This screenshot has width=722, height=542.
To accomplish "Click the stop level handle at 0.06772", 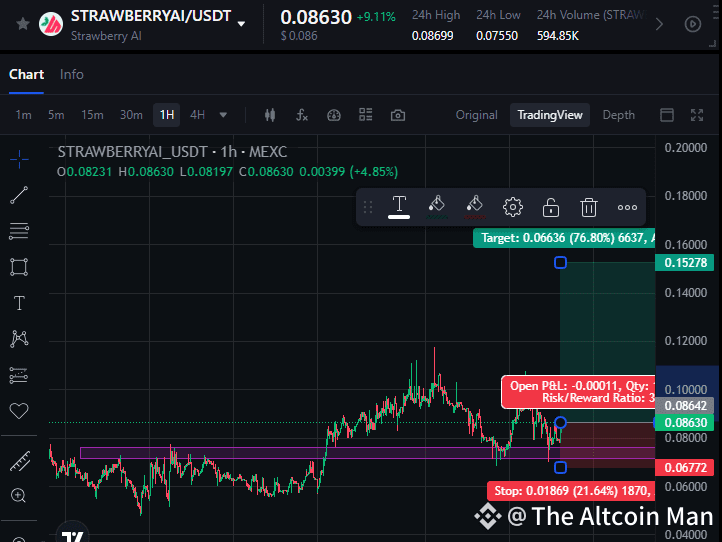I will (560, 467).
